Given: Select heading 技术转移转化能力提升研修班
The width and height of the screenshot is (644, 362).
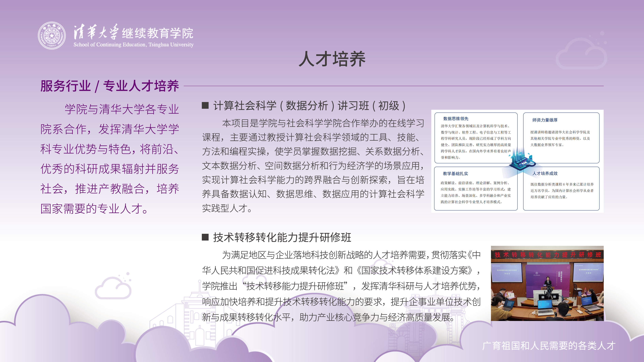Looking at the screenshot, I should [282, 237].
